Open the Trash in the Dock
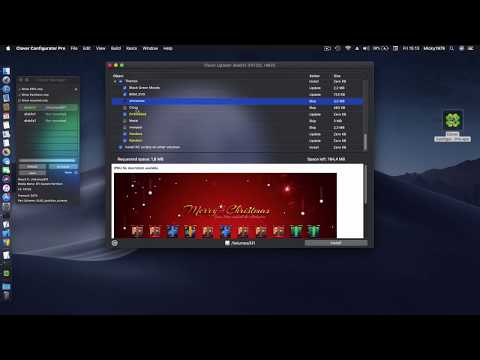This screenshot has width=480, height=360. point(6,296)
